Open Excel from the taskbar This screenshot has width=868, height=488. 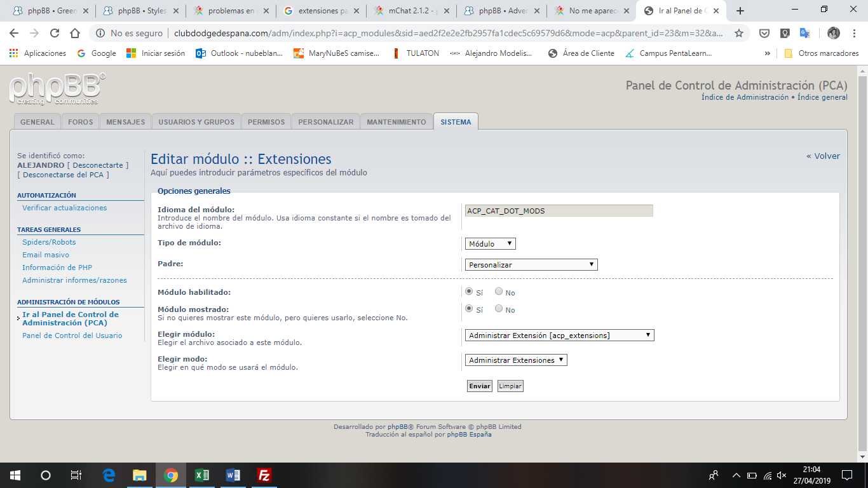pos(202,475)
